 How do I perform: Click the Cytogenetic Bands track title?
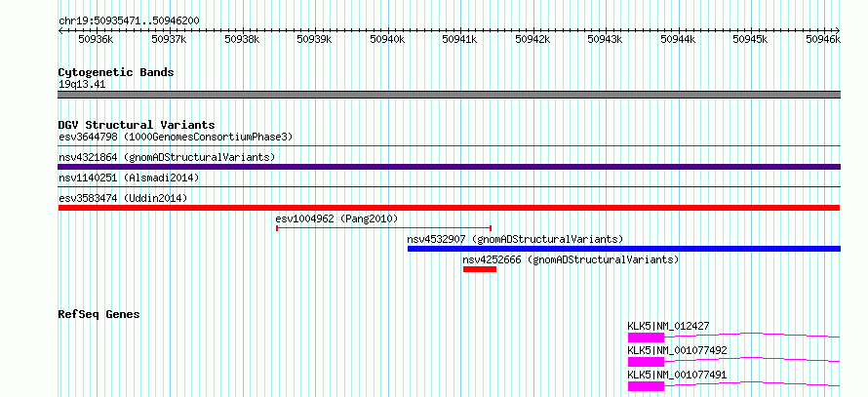coord(116,72)
